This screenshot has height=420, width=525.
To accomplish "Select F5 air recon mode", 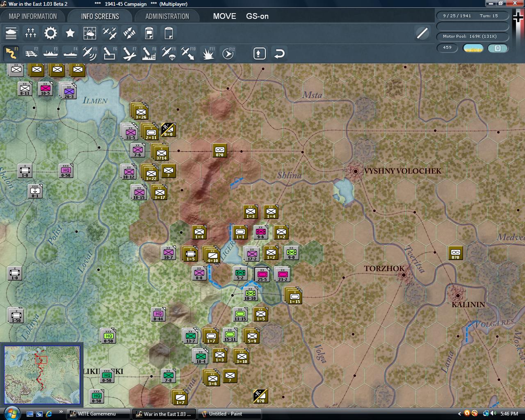I will [90, 53].
